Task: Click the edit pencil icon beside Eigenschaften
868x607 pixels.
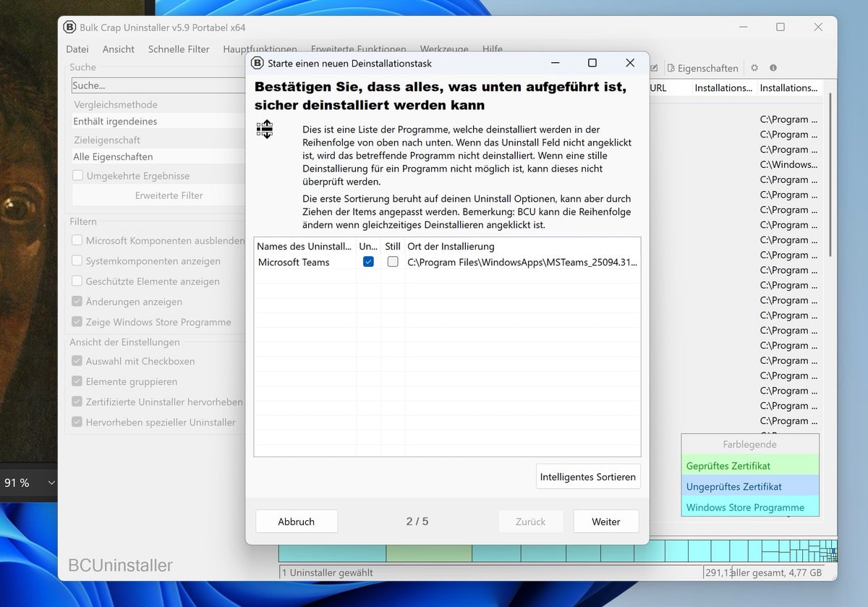Action: tap(654, 68)
